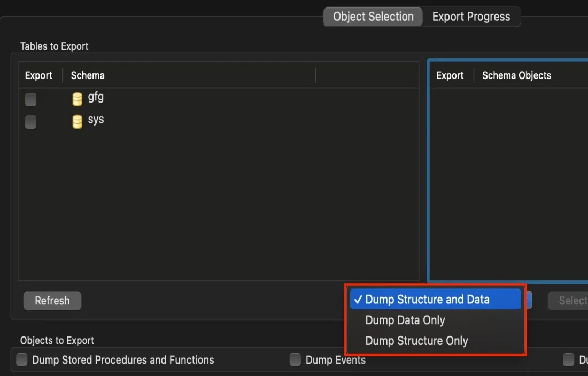Click Export header in Schema Objects panel

pos(450,75)
